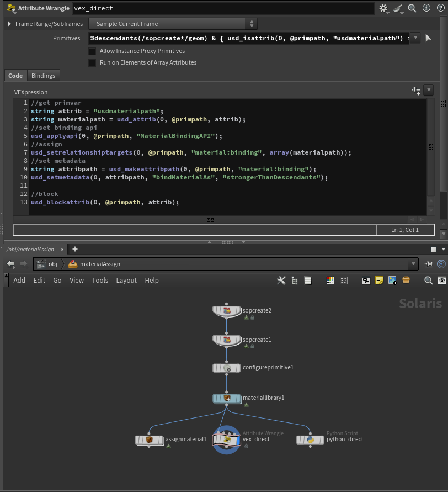Select the python_direct Python Script node
The width and height of the screenshot is (448, 492).
coord(310,440)
